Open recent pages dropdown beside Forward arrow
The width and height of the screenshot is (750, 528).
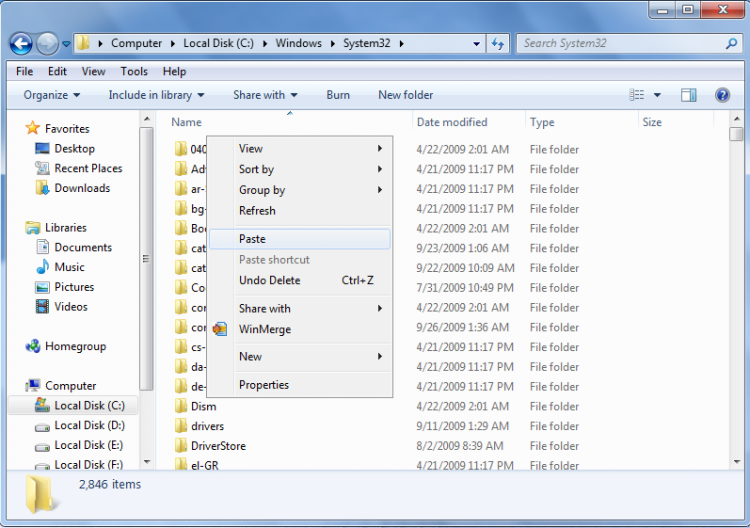(66, 44)
